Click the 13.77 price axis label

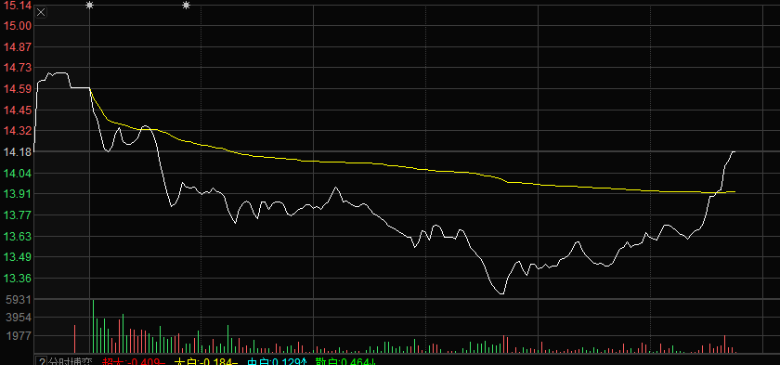(17, 216)
